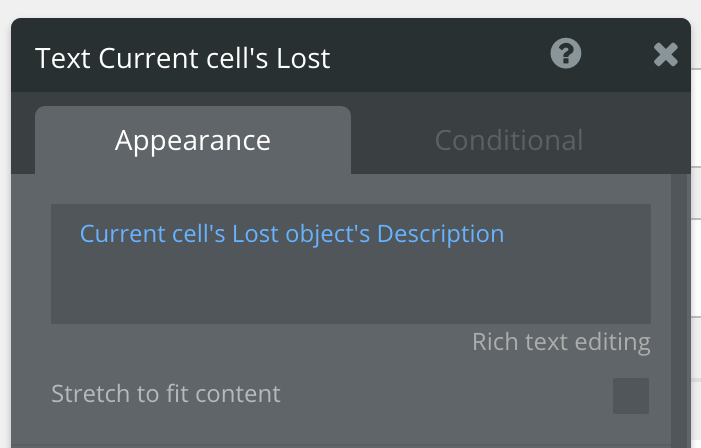Enable the Stretch to fit content checkbox
The width and height of the screenshot is (701, 448).
pyautogui.click(x=630, y=395)
